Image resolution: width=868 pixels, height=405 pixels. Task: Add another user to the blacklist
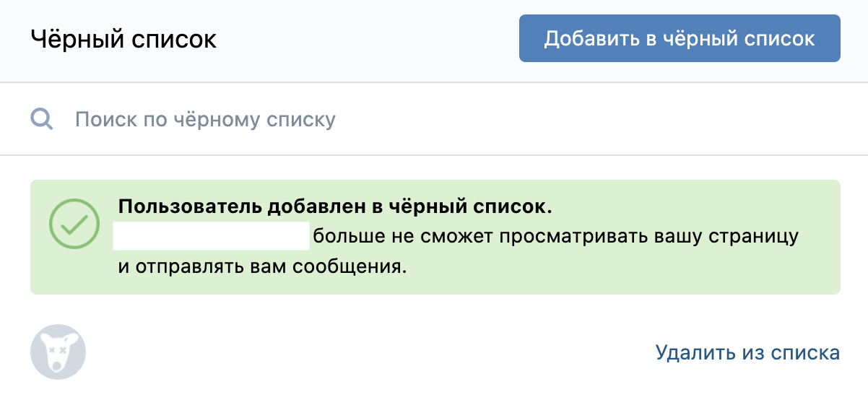coord(679,38)
